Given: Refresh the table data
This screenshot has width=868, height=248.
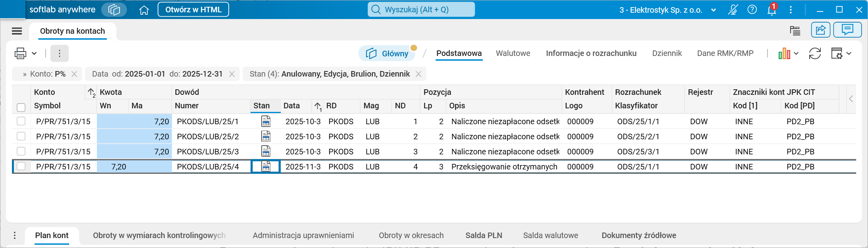Looking at the screenshot, I should tap(815, 54).
